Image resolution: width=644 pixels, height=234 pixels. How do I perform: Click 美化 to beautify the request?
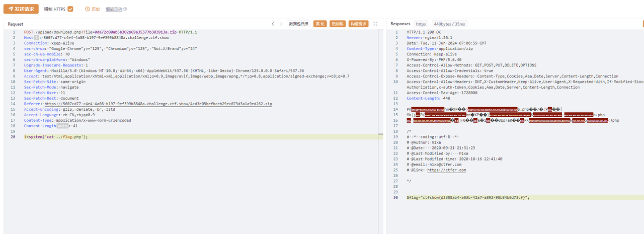coord(320,24)
